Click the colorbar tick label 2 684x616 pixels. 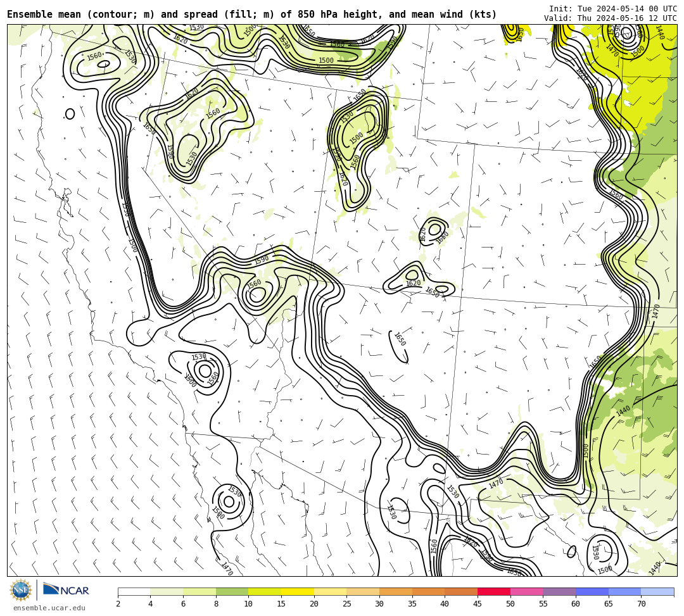pos(118,604)
